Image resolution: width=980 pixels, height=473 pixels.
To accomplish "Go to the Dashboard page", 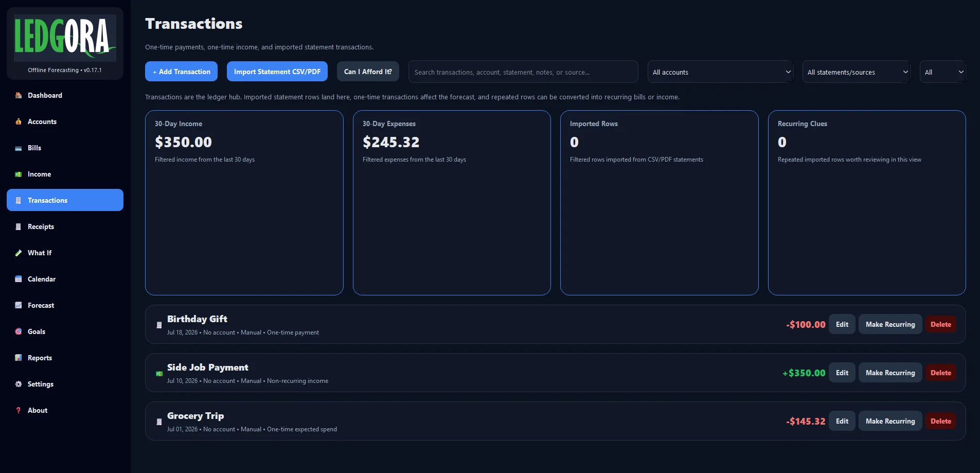I will (x=65, y=95).
